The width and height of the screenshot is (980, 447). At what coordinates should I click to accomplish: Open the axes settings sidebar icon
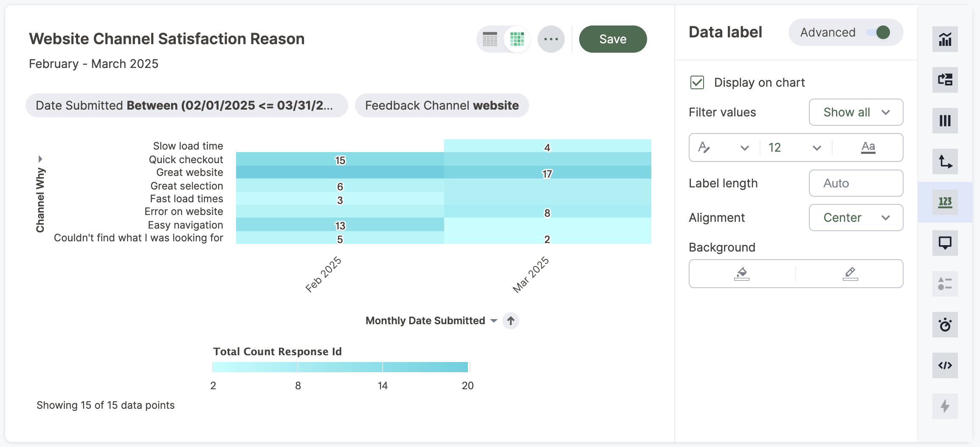click(x=945, y=161)
